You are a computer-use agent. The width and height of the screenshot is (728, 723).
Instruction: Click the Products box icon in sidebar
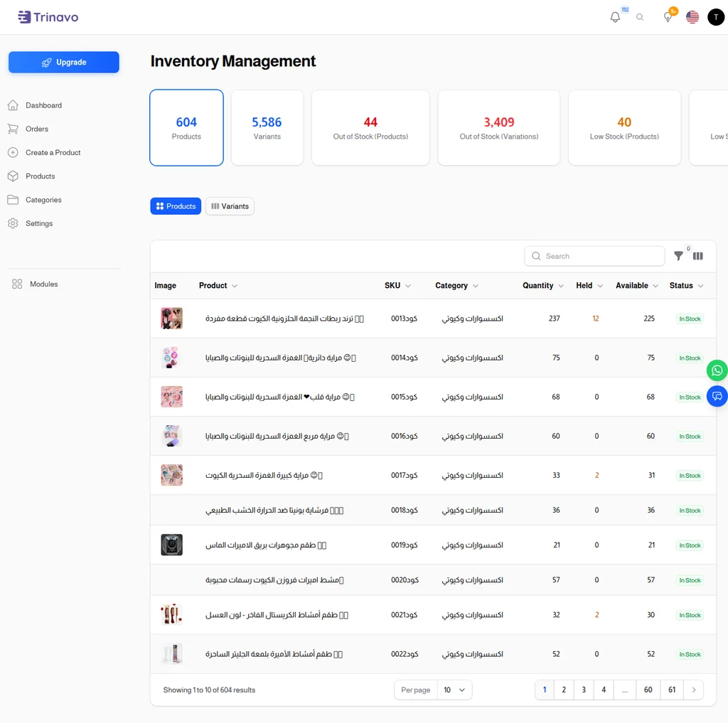coord(13,176)
